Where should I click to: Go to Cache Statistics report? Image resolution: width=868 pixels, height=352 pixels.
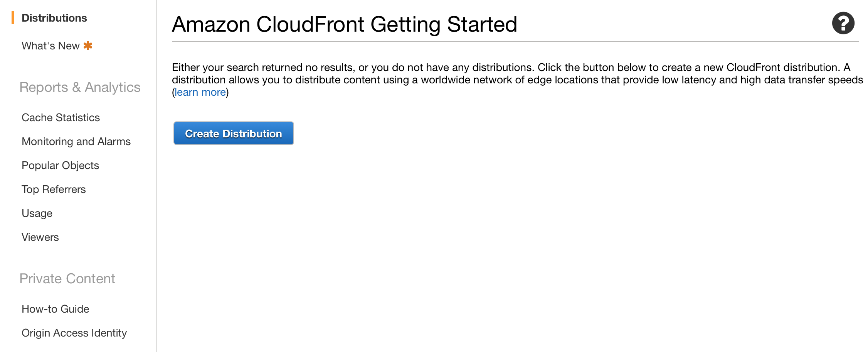pos(61,117)
